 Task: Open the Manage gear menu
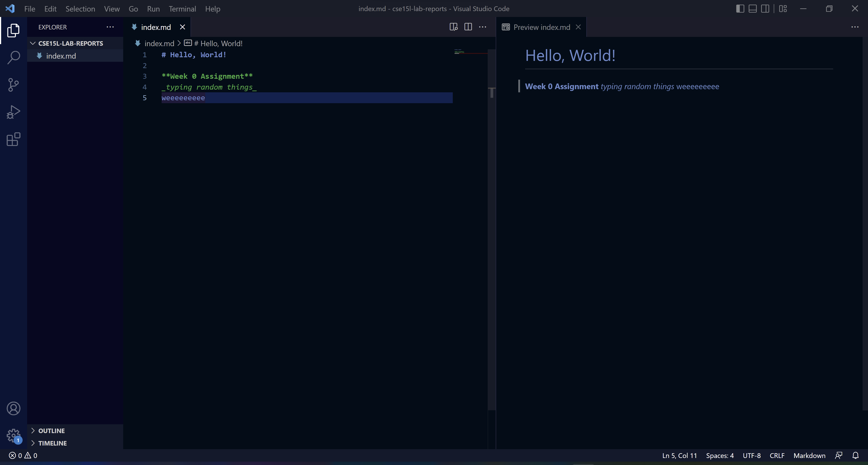[x=14, y=435]
